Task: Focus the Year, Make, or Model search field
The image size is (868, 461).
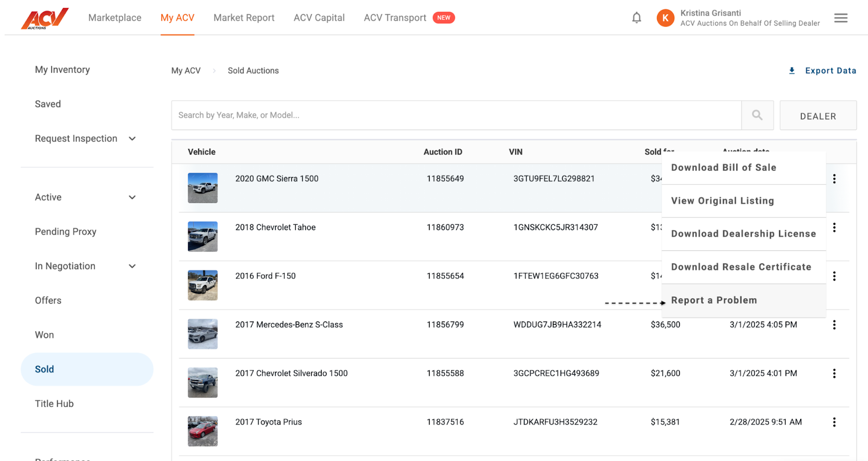Action: [x=456, y=115]
